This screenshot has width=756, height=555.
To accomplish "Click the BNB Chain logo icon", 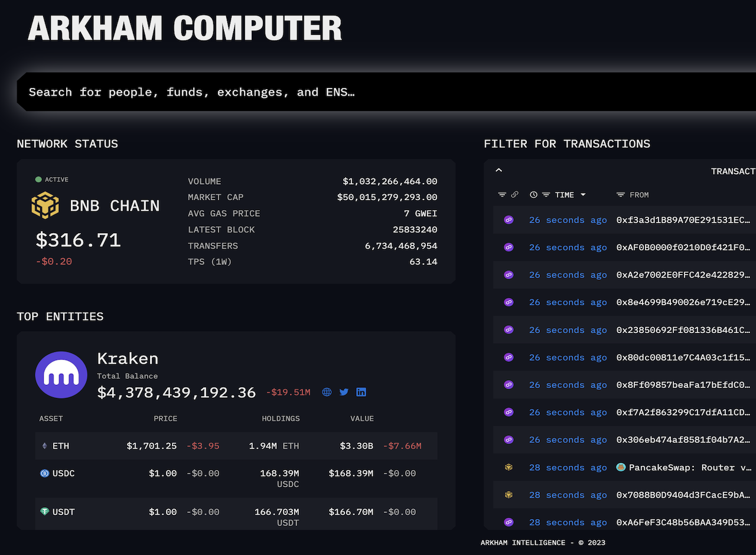I will [45, 205].
